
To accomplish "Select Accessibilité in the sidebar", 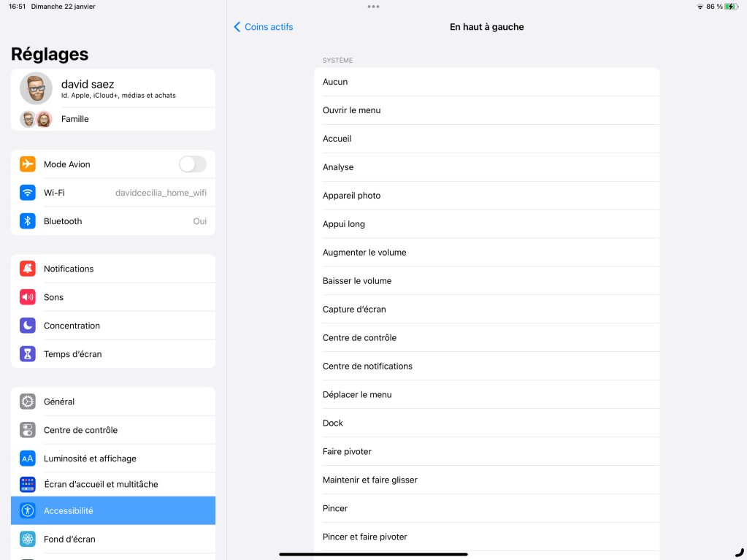I will (113, 511).
